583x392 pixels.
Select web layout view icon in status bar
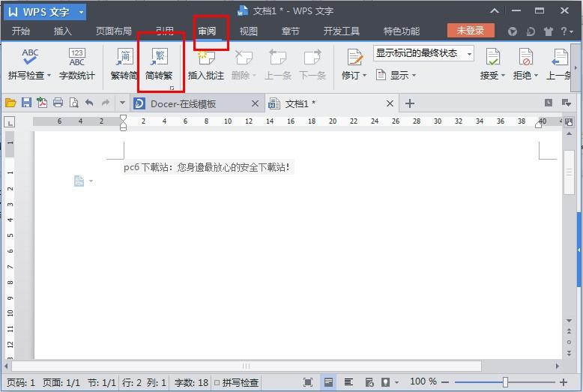(369, 382)
